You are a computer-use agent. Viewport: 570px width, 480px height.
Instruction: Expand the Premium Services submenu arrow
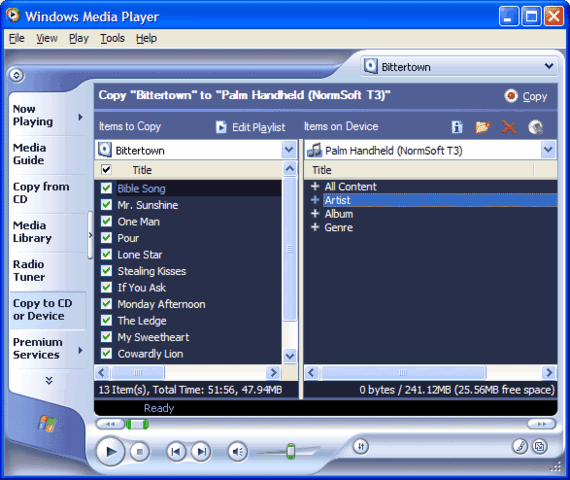[80, 350]
